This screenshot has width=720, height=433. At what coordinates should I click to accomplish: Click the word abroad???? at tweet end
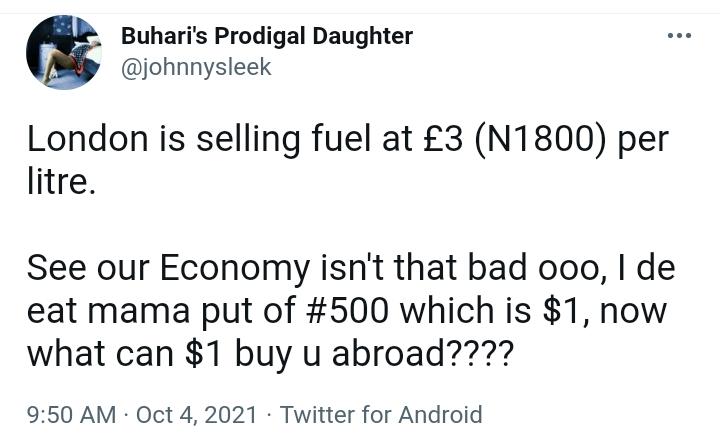coord(422,354)
